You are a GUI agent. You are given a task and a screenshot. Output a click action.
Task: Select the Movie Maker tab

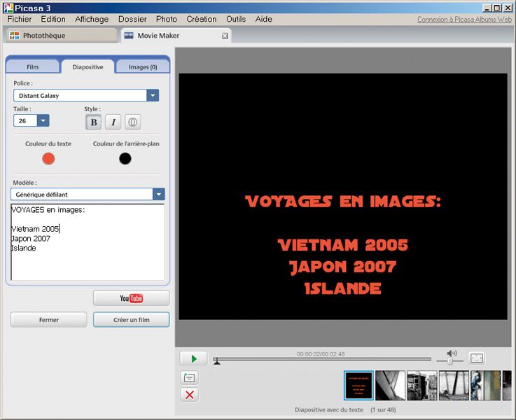coord(176,35)
